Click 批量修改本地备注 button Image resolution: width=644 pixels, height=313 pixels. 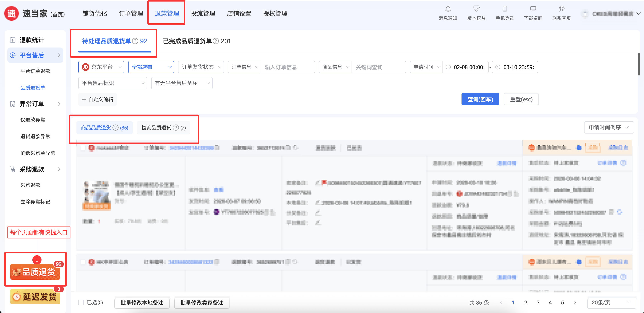142,303
